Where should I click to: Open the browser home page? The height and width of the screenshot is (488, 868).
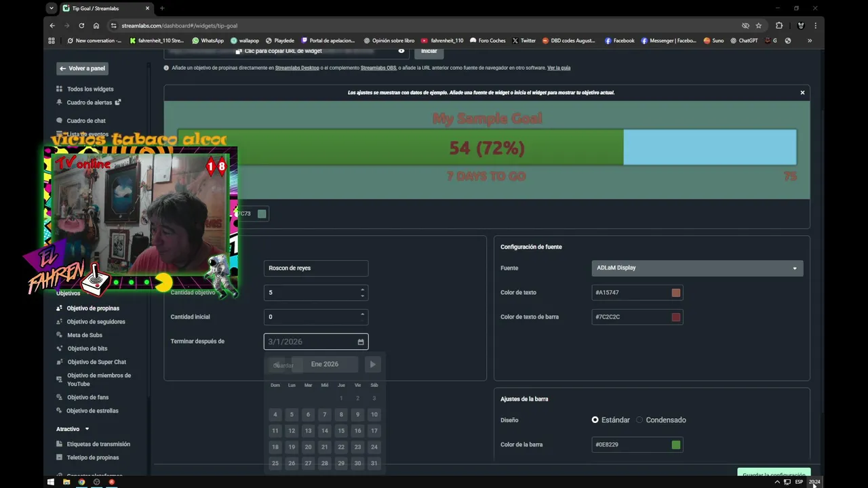click(96, 26)
